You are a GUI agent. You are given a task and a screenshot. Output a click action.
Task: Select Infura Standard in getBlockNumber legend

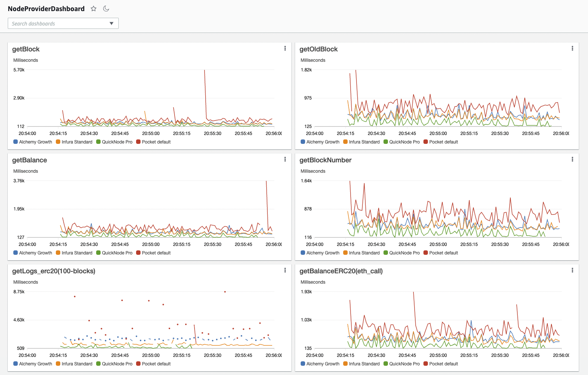tap(361, 253)
